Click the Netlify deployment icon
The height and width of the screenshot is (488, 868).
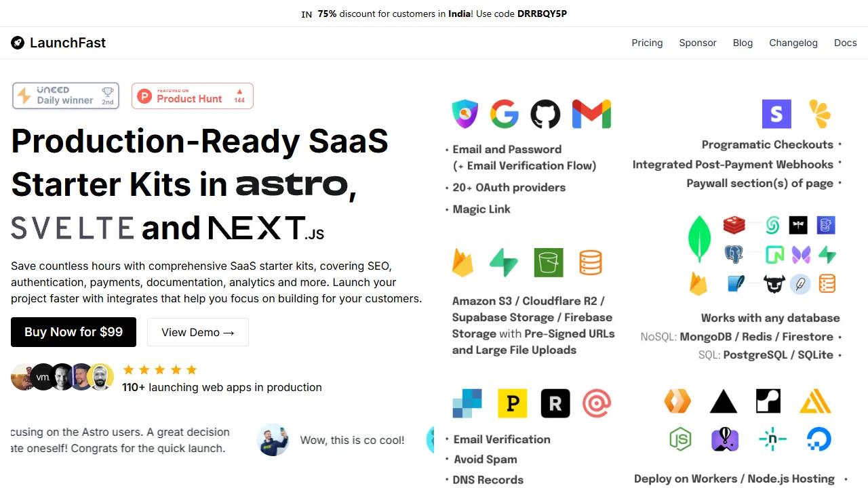click(x=772, y=439)
